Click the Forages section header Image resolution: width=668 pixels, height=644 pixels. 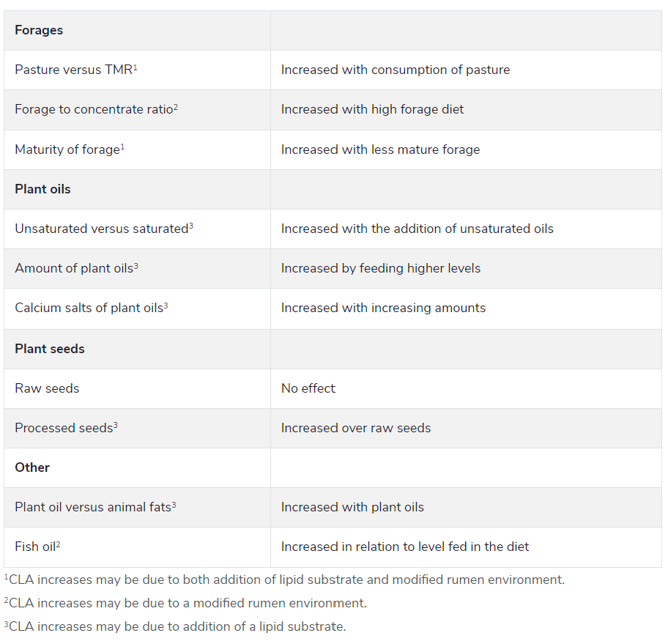[x=39, y=30]
